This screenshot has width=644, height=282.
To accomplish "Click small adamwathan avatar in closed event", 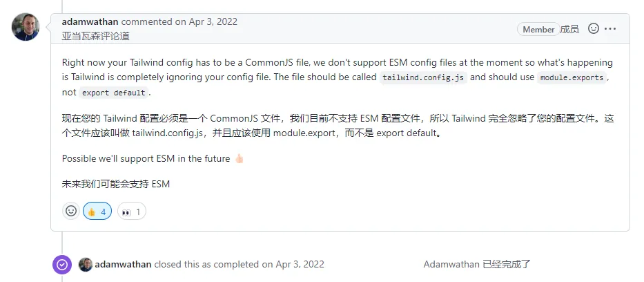I will 86,265.
